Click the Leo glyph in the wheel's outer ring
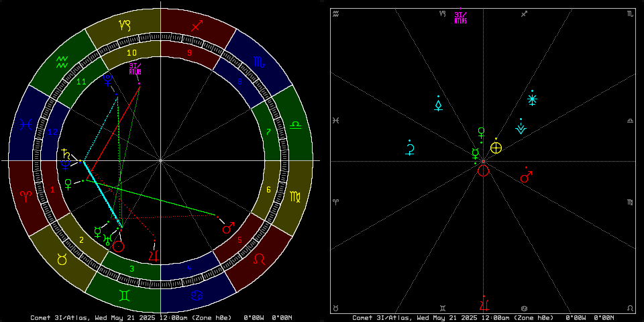 coord(259,259)
